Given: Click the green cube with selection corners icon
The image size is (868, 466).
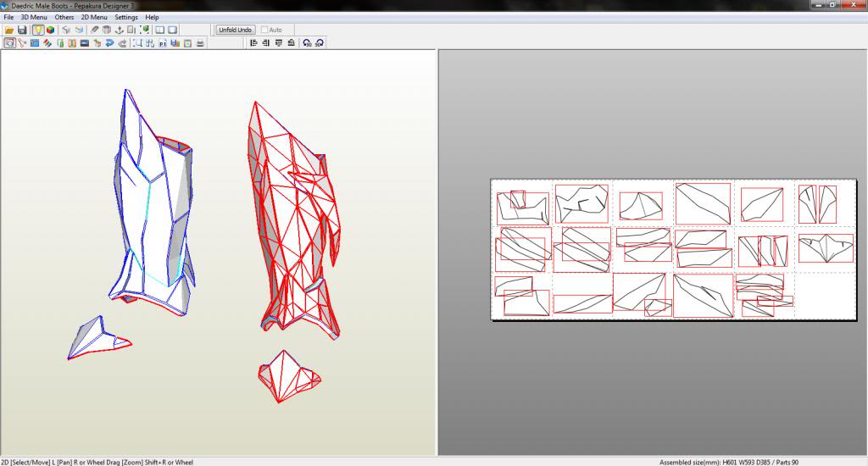Looking at the screenshot, I should pos(144,30).
